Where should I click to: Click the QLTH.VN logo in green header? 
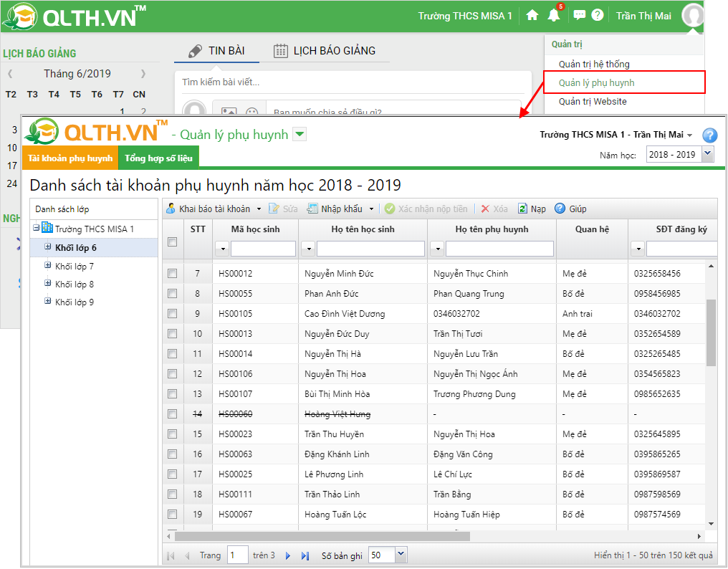click(75, 16)
